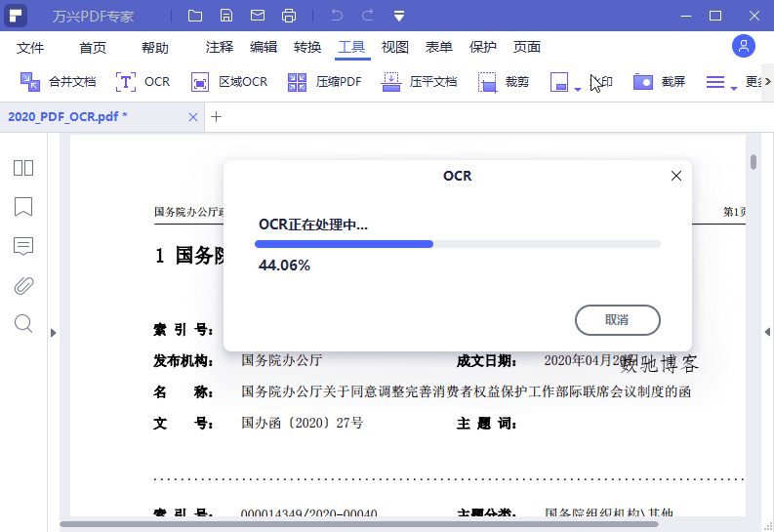The height and width of the screenshot is (532, 774).
Task: Expand toolbar overflow chevron
Action: pyautogui.click(x=767, y=82)
